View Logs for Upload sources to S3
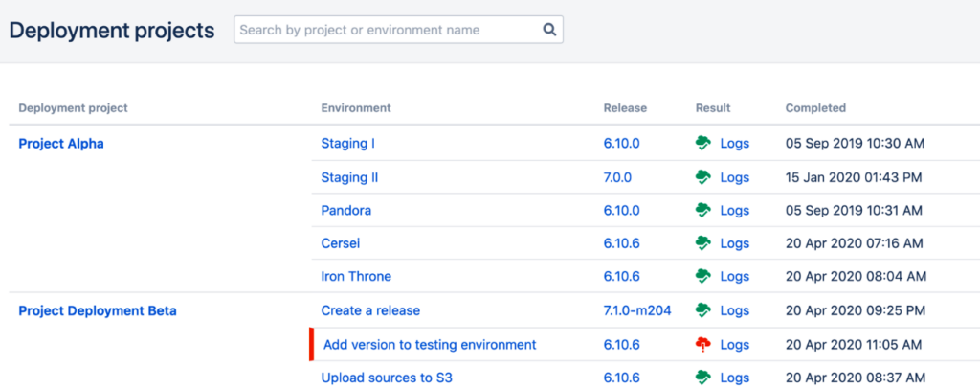Screen dimensions: 980x389 734,378
